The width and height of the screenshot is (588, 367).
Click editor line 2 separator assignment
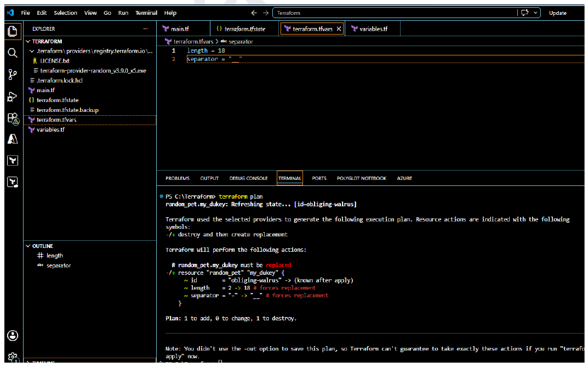(214, 59)
